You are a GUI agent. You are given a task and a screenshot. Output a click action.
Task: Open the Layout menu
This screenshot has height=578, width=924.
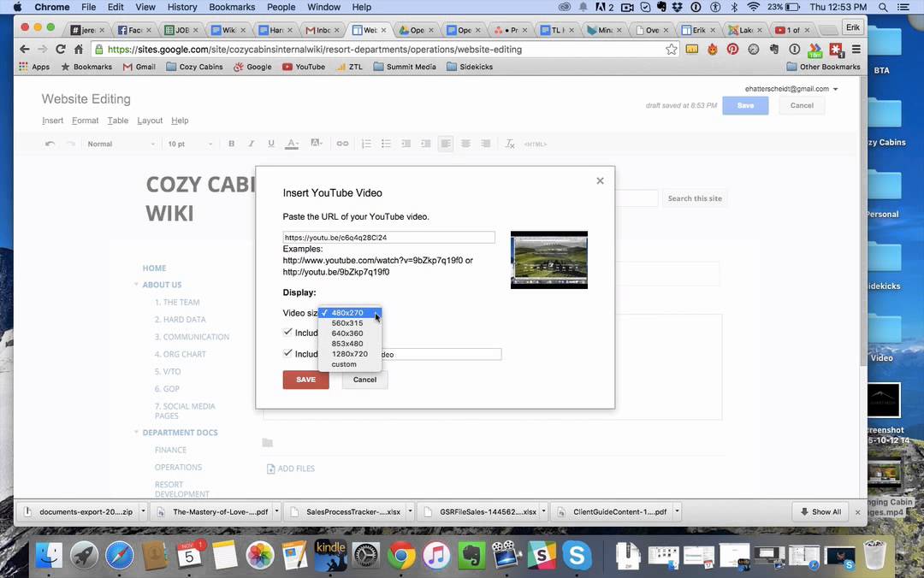pyautogui.click(x=150, y=121)
